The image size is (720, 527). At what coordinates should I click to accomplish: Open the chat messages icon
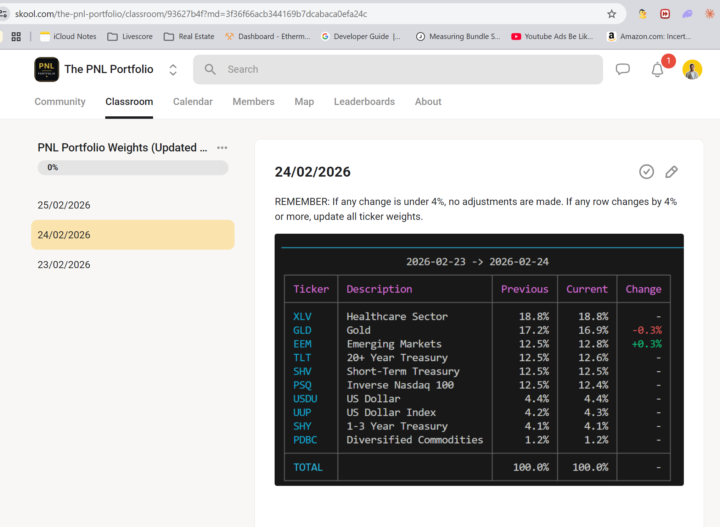(622, 69)
